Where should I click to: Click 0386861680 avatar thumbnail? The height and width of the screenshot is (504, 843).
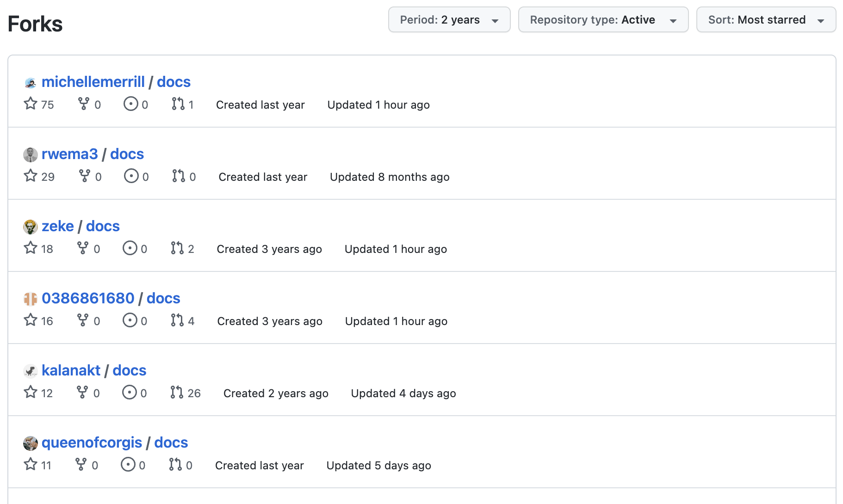click(31, 299)
